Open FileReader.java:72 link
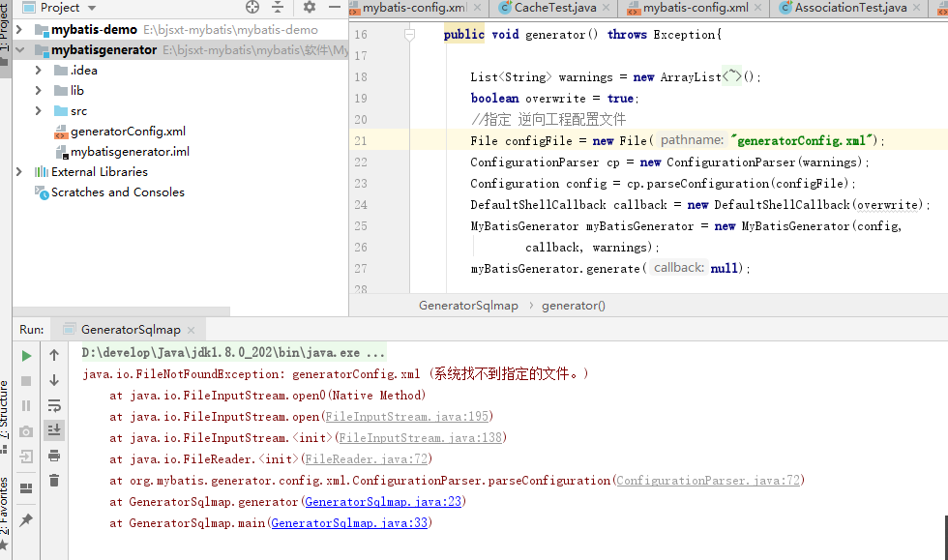948x560 pixels. point(367,459)
